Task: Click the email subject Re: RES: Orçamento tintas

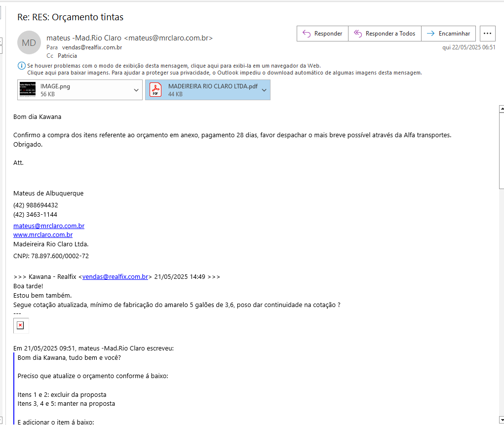Action: point(70,17)
